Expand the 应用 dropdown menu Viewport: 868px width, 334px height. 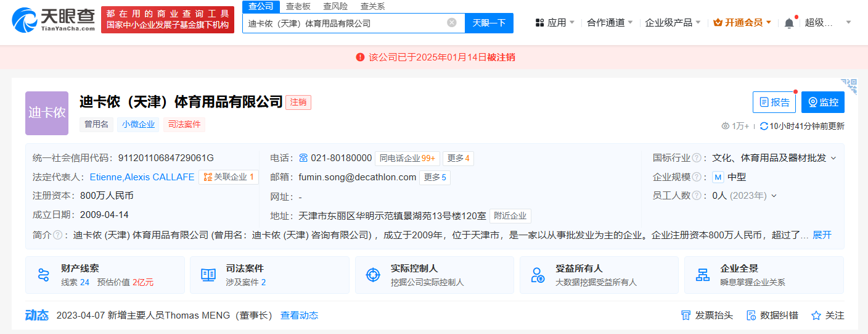tap(571, 23)
